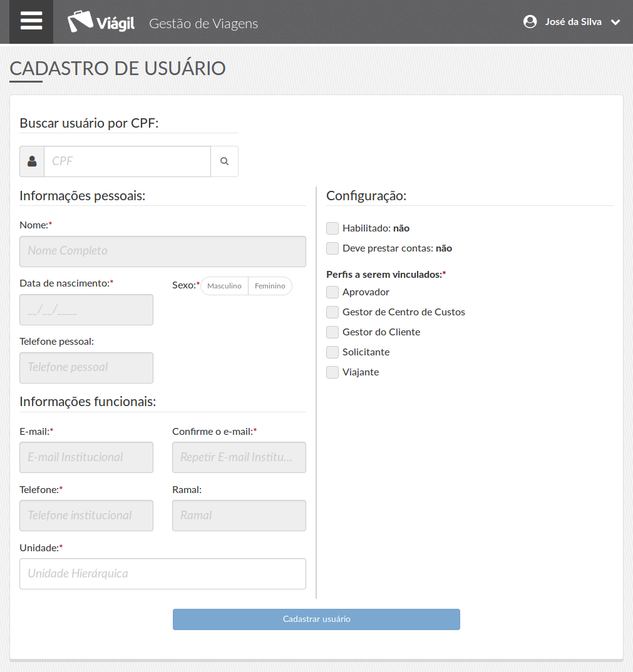Click the Data de nascimento date field

86,310
